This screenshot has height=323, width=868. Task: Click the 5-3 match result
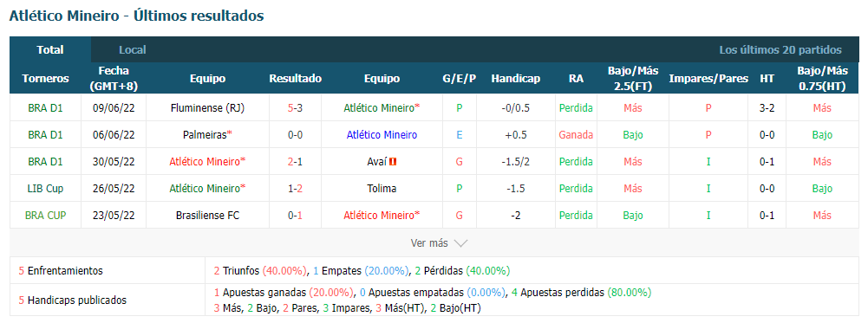295,108
